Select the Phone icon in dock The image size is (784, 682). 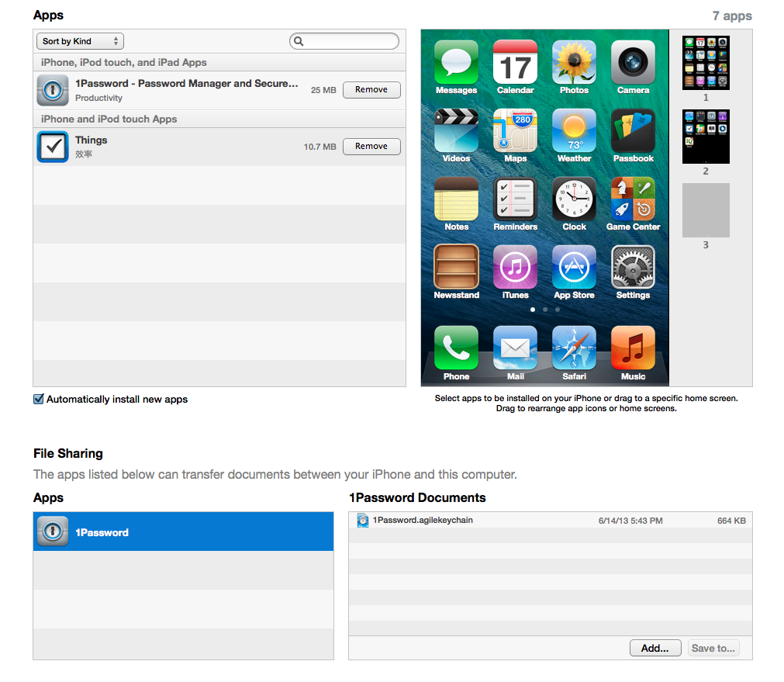tap(456, 348)
